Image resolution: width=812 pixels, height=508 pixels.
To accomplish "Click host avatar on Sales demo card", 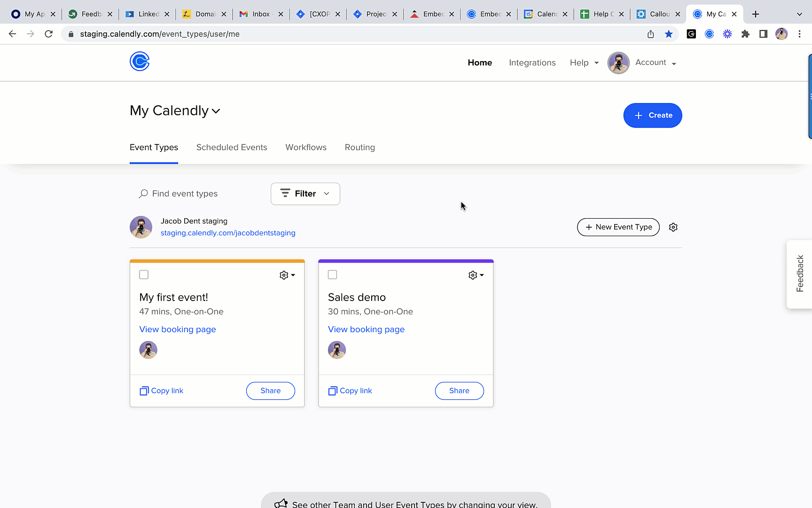I will (337, 350).
